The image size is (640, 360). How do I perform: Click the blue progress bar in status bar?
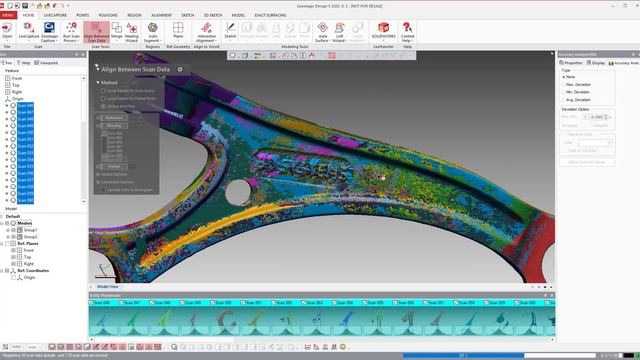tap(463, 356)
